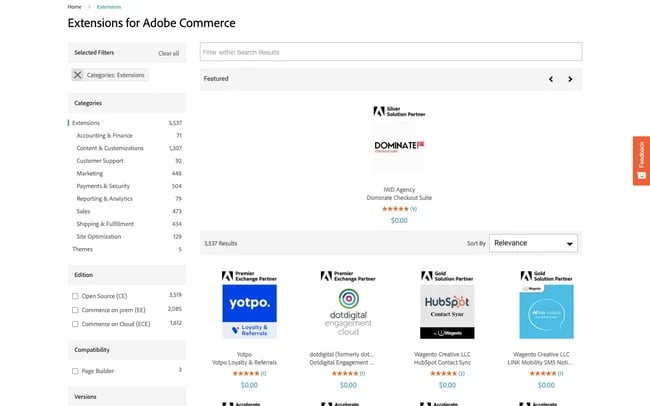Open the orange Feedback side tab

point(641,160)
